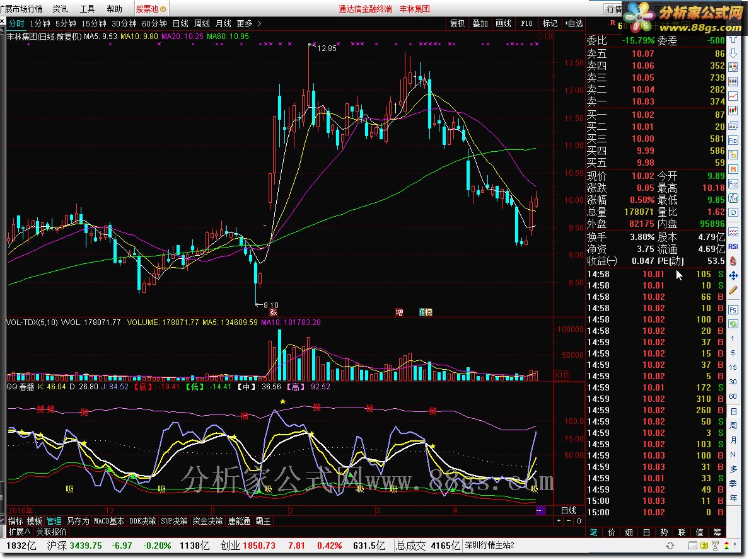Open the F10 company info sidebar icon
The width and height of the screenshot is (749, 560).
[x=733, y=140]
